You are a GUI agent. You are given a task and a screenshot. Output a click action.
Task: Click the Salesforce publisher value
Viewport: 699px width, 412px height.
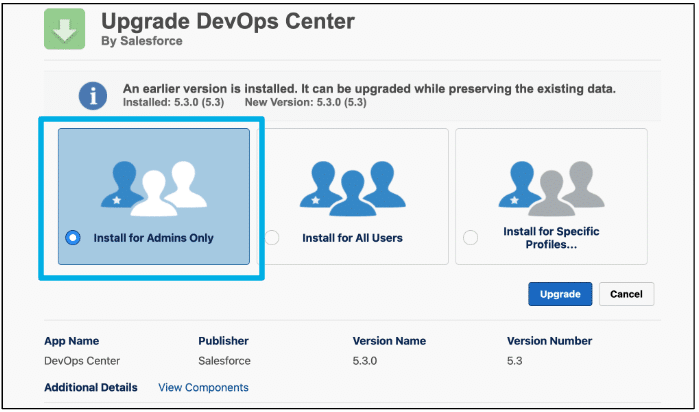tap(224, 361)
